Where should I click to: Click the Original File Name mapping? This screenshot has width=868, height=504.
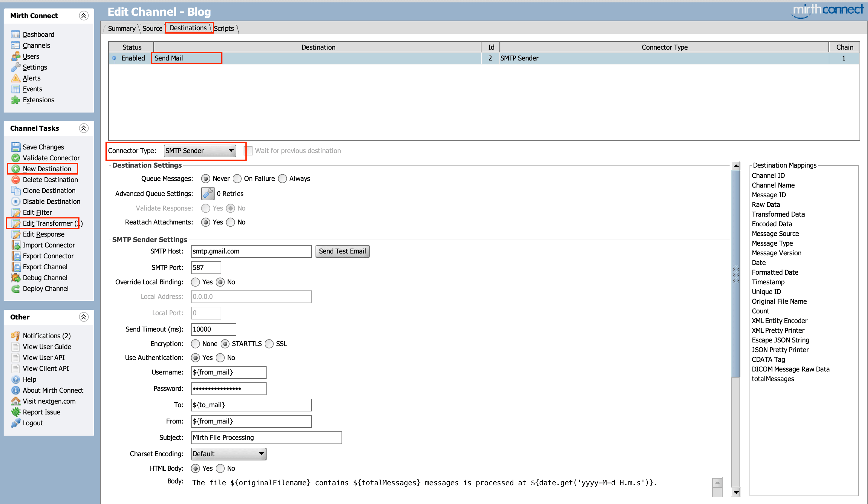(779, 302)
